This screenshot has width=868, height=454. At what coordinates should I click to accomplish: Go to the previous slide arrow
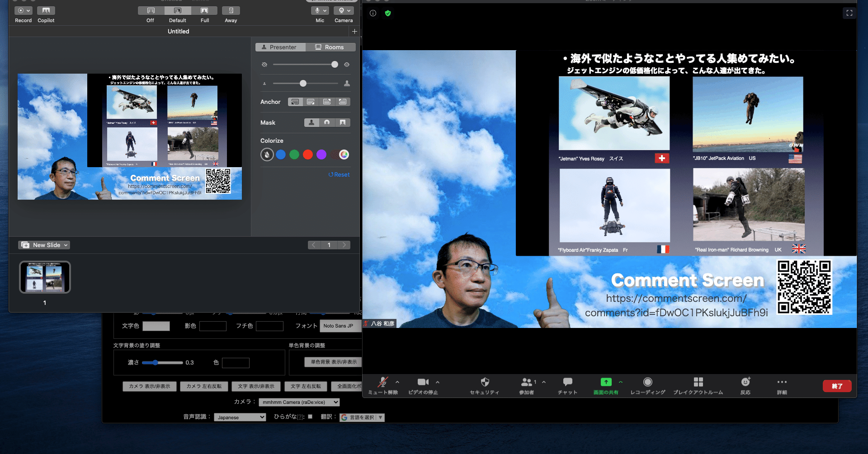click(314, 245)
